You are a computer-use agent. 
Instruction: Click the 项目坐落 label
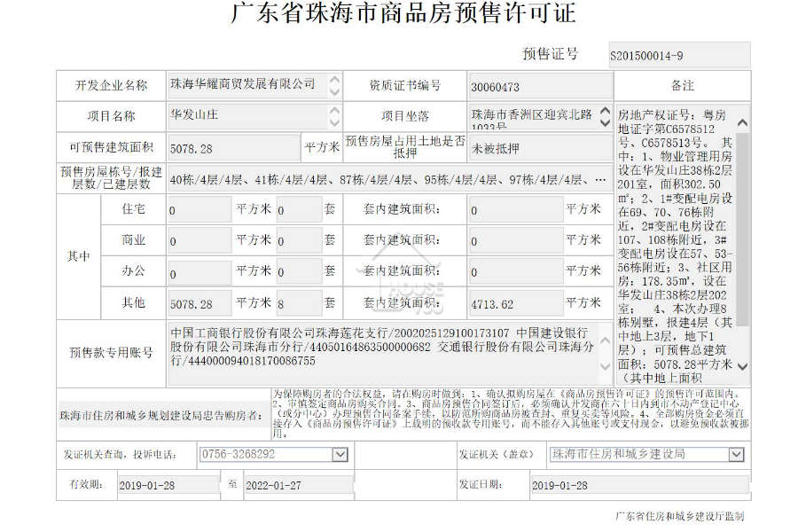405,116
